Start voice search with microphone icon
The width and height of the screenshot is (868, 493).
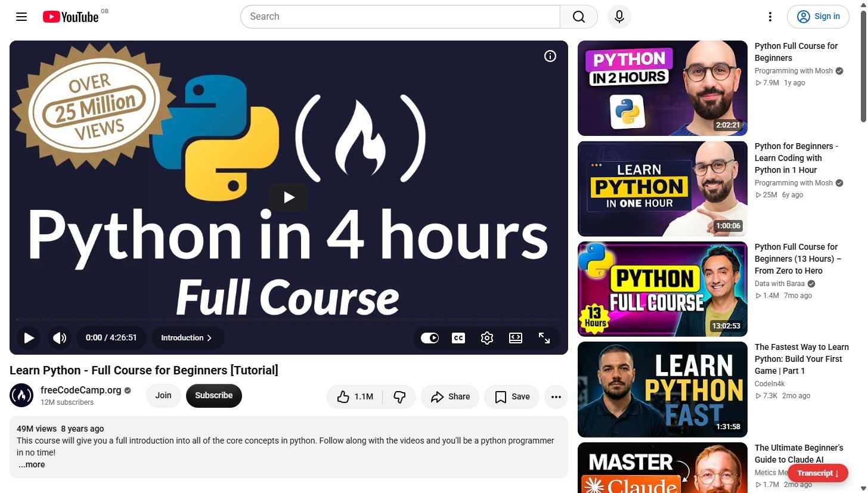point(619,17)
